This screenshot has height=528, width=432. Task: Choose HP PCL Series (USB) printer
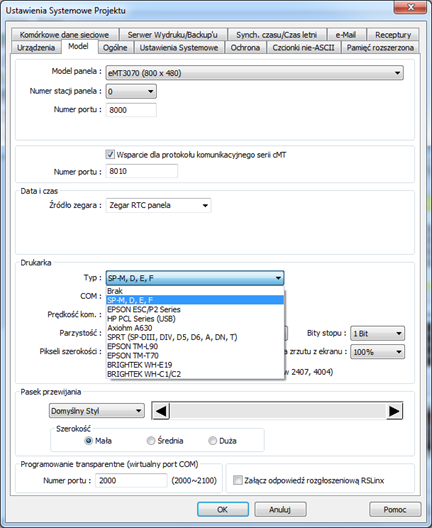click(195, 319)
